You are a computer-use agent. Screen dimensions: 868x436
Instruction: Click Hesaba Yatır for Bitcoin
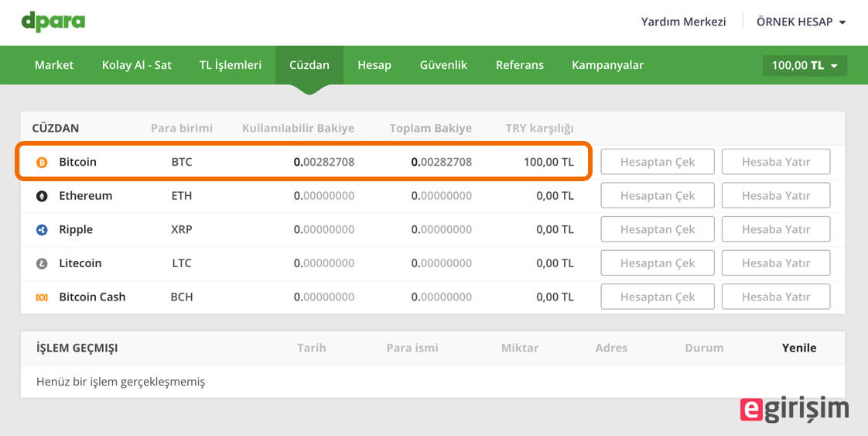[x=776, y=162]
